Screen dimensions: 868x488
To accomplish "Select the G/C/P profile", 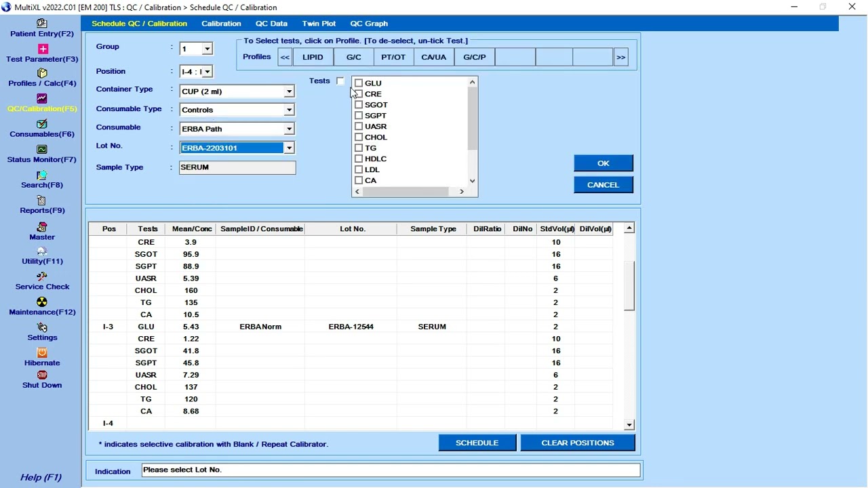I will tap(475, 57).
